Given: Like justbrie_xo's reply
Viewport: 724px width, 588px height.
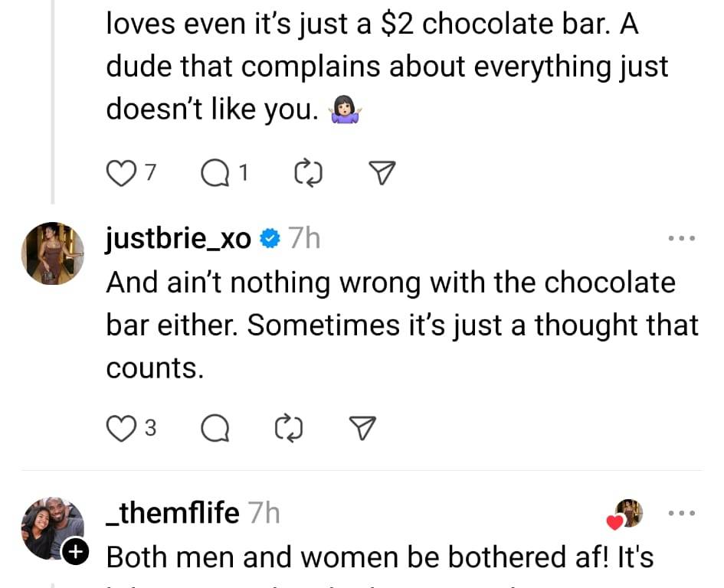Looking at the screenshot, I should pyautogui.click(x=119, y=429).
